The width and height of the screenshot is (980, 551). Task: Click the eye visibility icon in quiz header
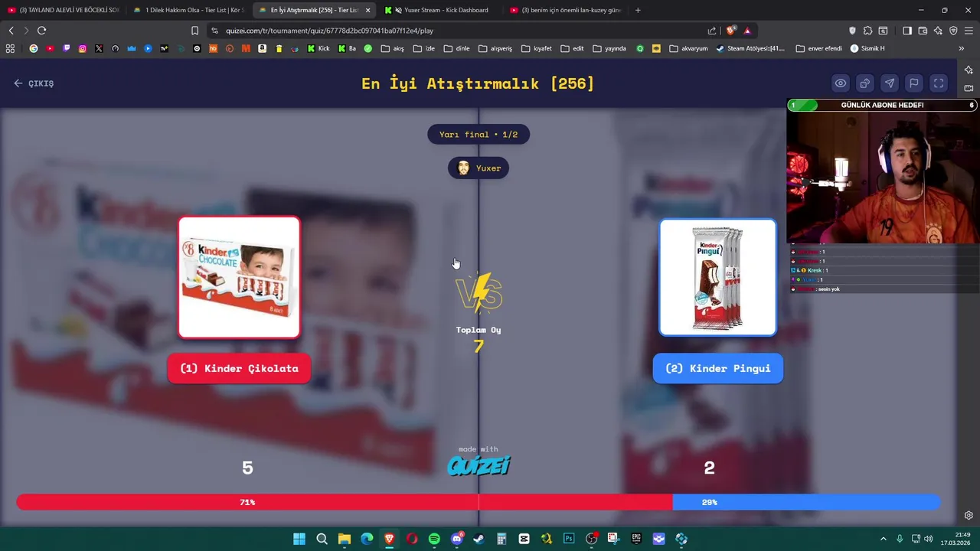(841, 83)
